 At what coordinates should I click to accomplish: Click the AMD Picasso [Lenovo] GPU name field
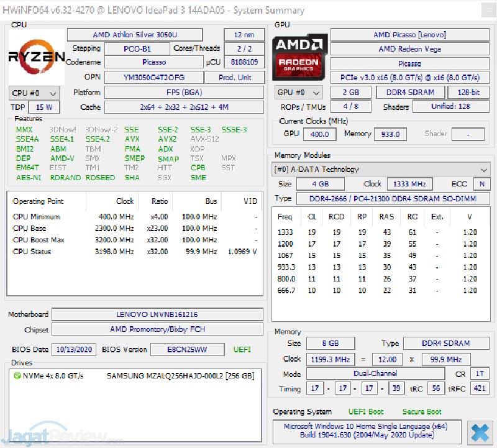point(409,35)
